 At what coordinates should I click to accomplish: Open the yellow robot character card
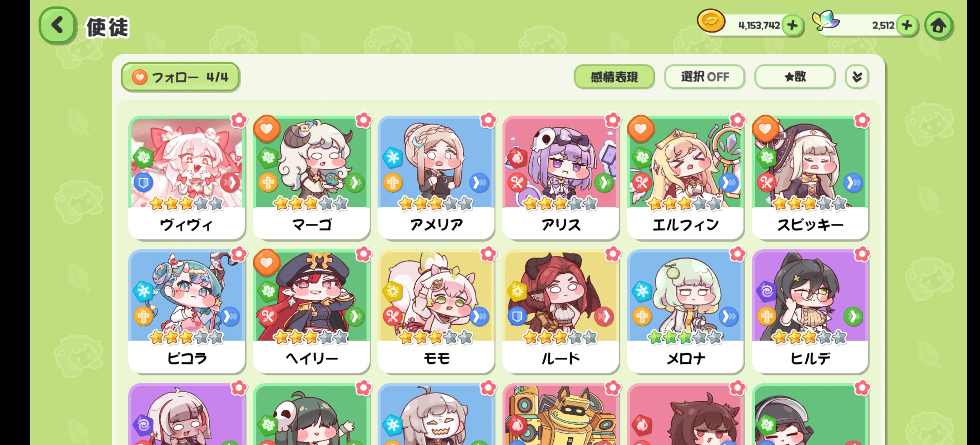pyautogui.click(x=561, y=414)
